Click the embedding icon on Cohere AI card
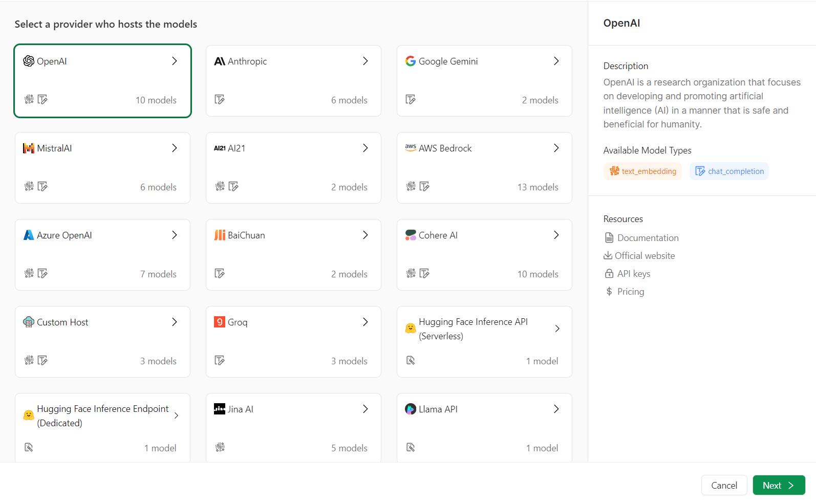Image resolution: width=816 pixels, height=504 pixels. pos(411,273)
